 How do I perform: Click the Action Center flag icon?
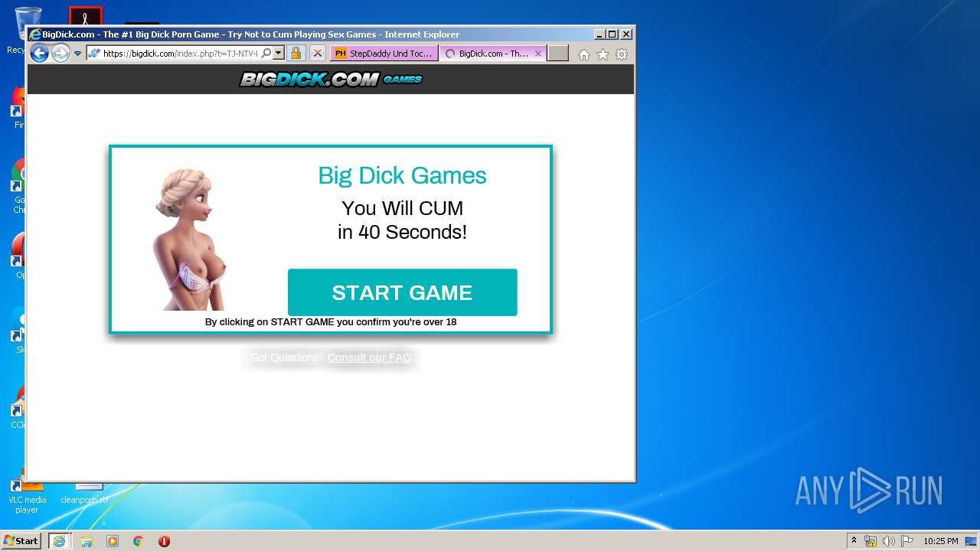(907, 541)
